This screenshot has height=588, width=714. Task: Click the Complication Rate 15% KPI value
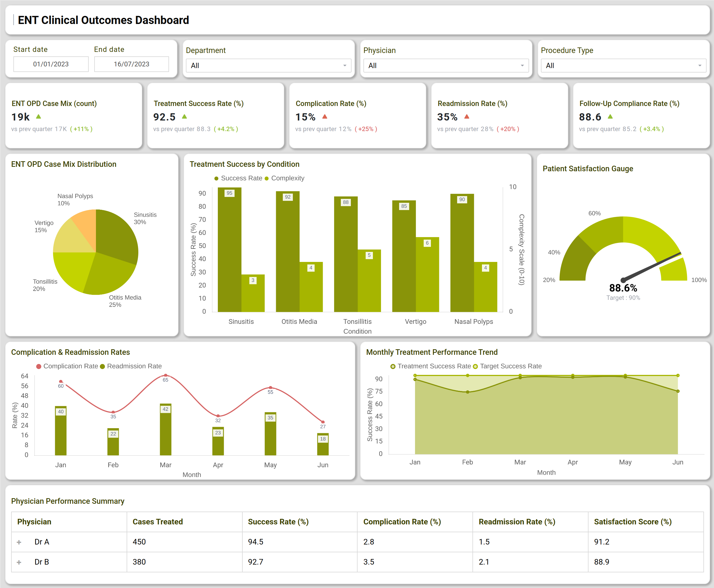point(305,117)
